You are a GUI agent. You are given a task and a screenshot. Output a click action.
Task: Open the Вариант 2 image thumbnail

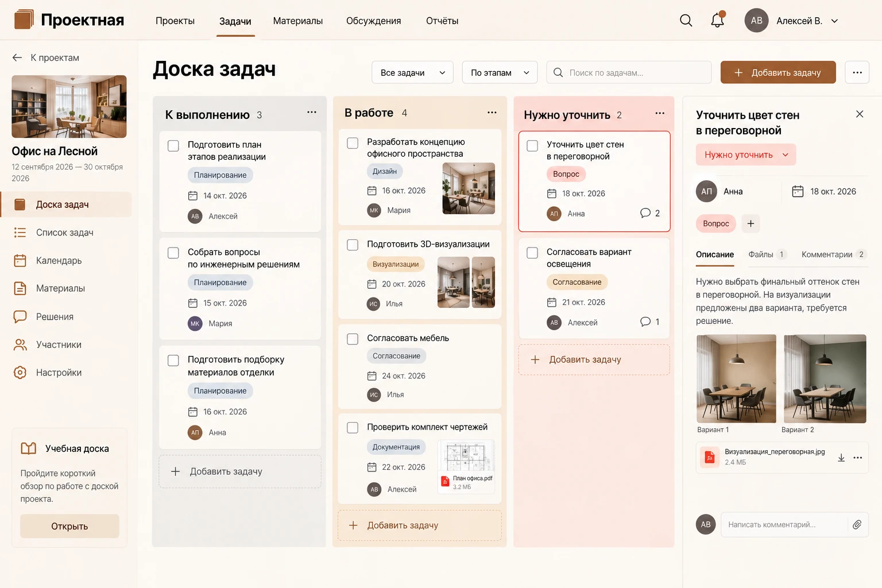825,378
